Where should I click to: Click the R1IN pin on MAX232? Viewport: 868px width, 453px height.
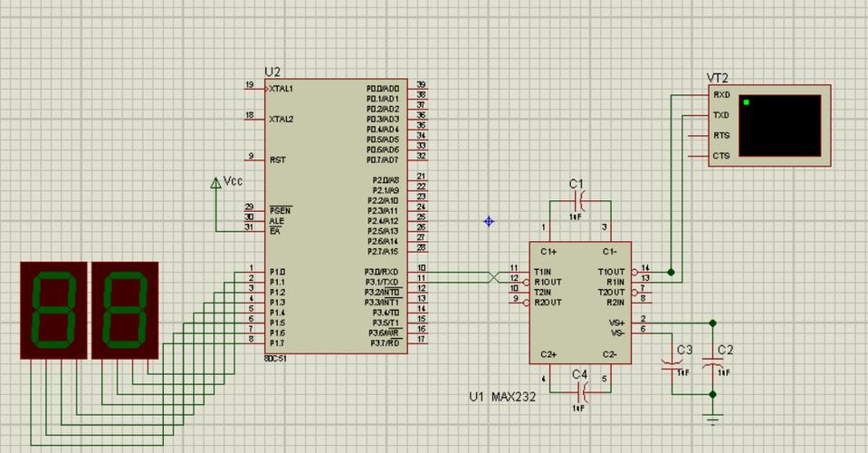coord(615,282)
